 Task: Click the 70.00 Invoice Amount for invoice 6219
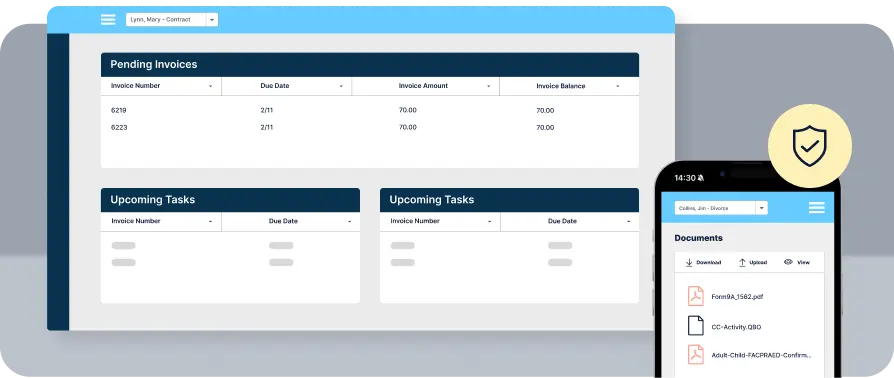tap(408, 110)
